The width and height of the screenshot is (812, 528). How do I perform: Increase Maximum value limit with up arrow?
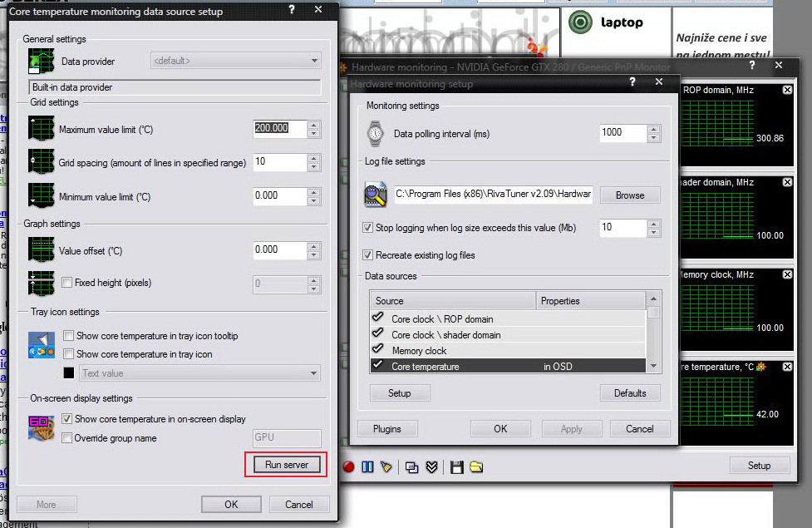click(x=314, y=125)
